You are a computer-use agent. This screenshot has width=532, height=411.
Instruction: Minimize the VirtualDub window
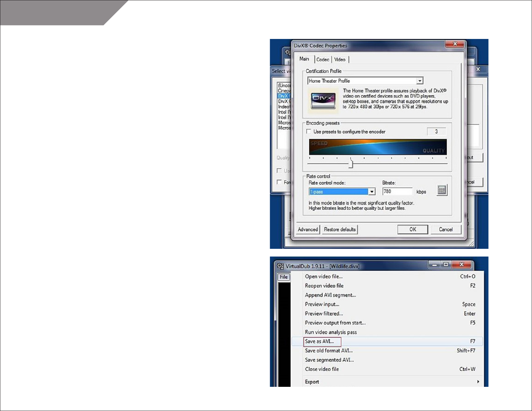coord(434,265)
